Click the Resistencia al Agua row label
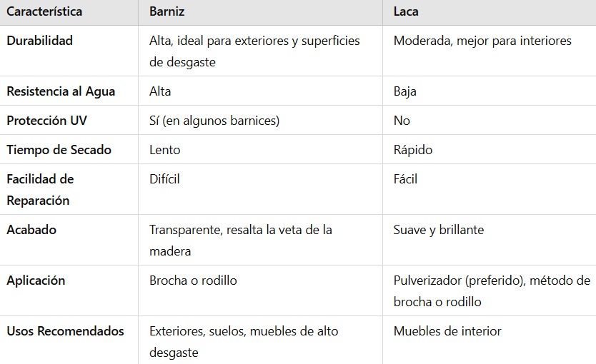596x364 pixels. coord(61,91)
